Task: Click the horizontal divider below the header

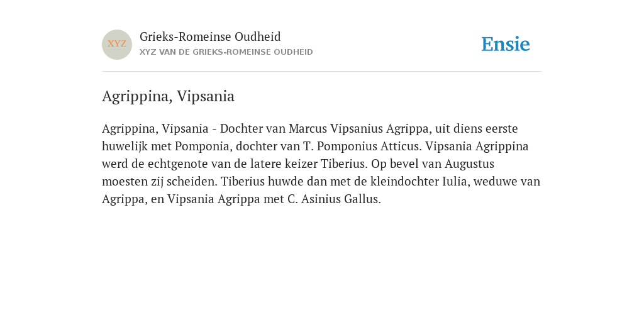Action: tap(322, 72)
